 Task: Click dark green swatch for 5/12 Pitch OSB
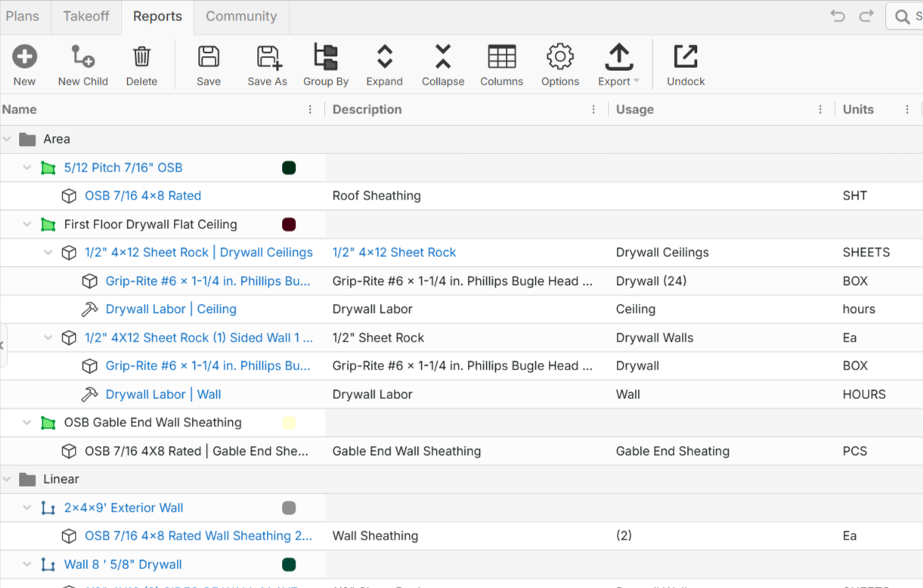pyautogui.click(x=289, y=168)
